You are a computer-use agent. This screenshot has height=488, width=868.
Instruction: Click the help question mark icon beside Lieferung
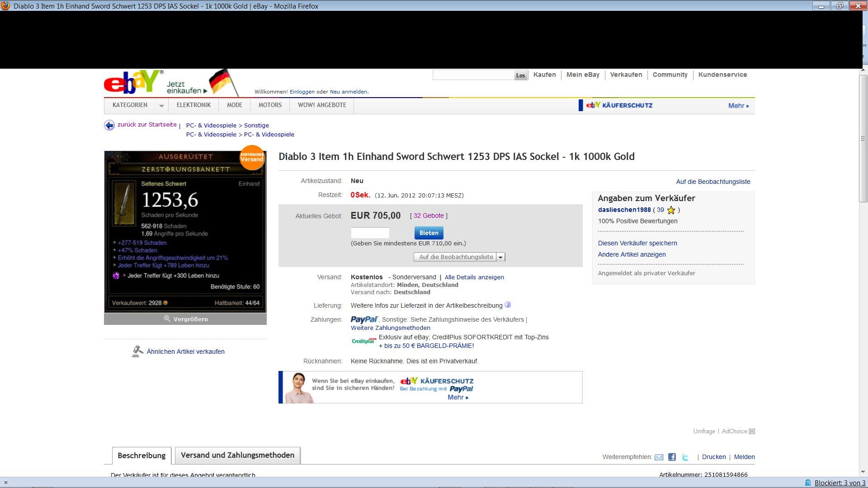(x=508, y=305)
